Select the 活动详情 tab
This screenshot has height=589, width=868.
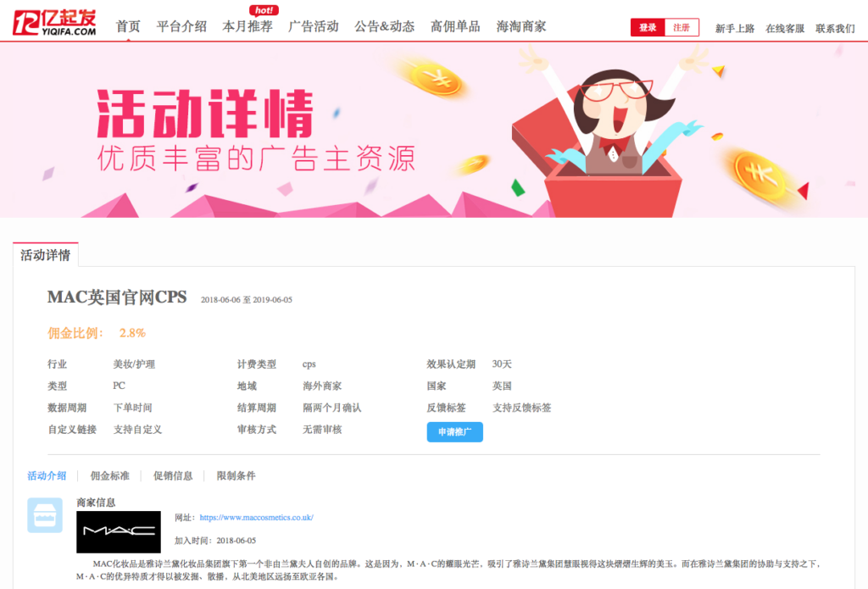[x=46, y=254]
